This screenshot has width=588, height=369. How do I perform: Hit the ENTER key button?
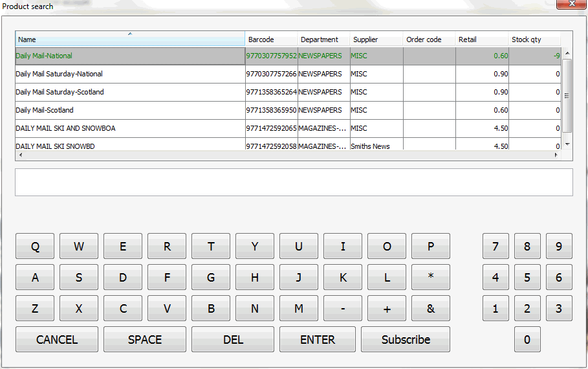317,339
